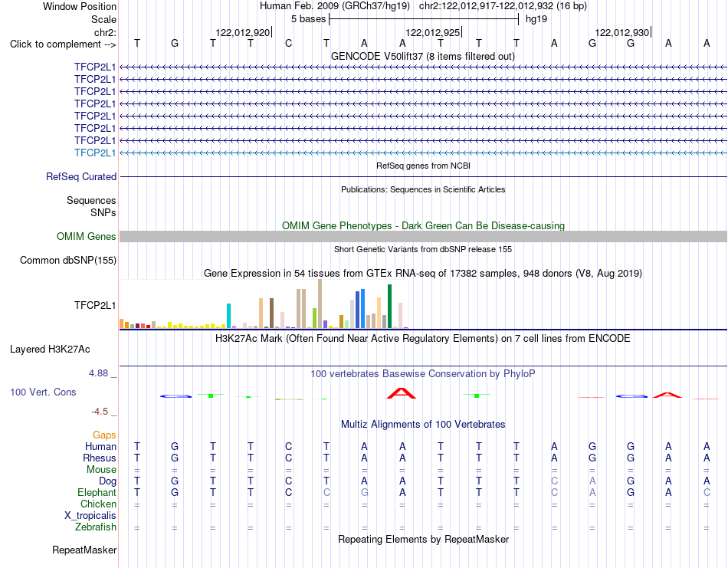Click the large red A PhyloP logo
728x568 pixels.
coord(402,393)
